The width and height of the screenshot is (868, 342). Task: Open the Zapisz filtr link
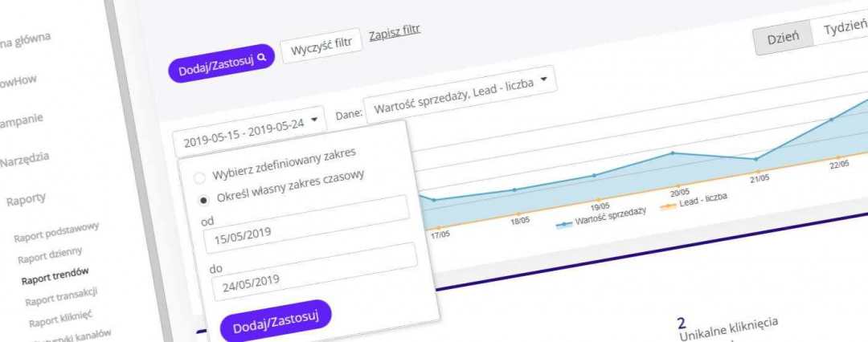394,33
